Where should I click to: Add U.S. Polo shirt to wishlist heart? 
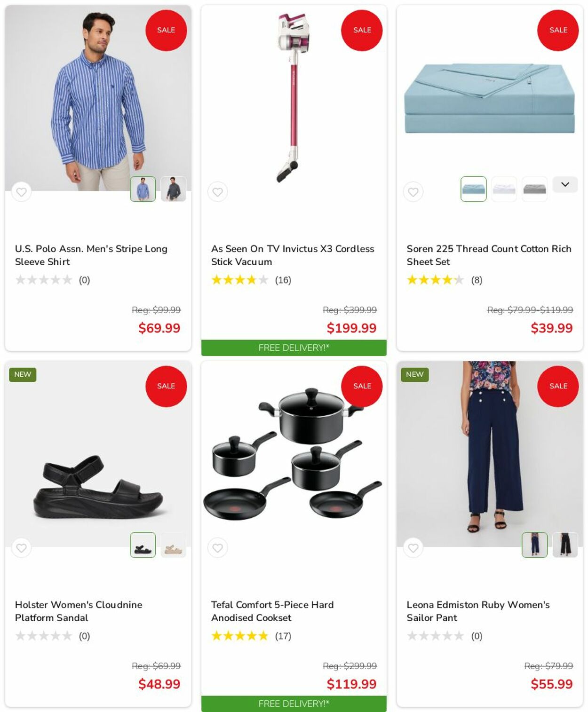coord(21,192)
